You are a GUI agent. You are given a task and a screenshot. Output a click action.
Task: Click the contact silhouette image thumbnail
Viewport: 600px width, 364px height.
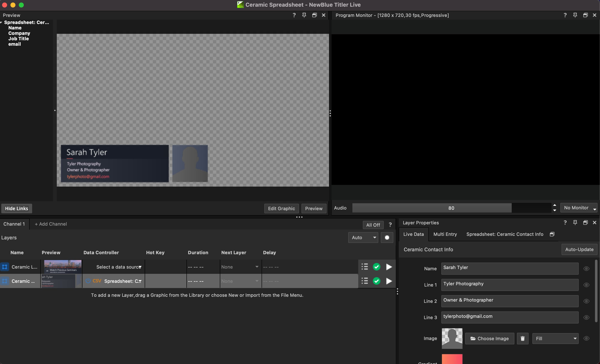point(452,339)
